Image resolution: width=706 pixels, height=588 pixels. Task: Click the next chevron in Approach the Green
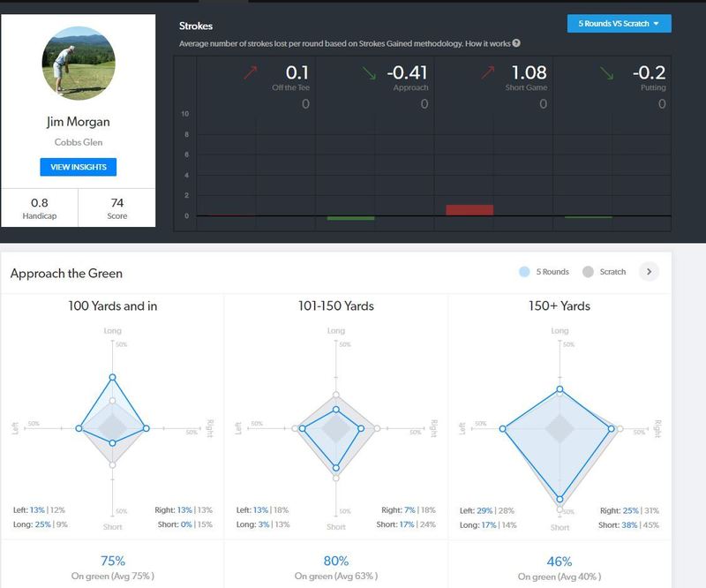click(x=649, y=272)
